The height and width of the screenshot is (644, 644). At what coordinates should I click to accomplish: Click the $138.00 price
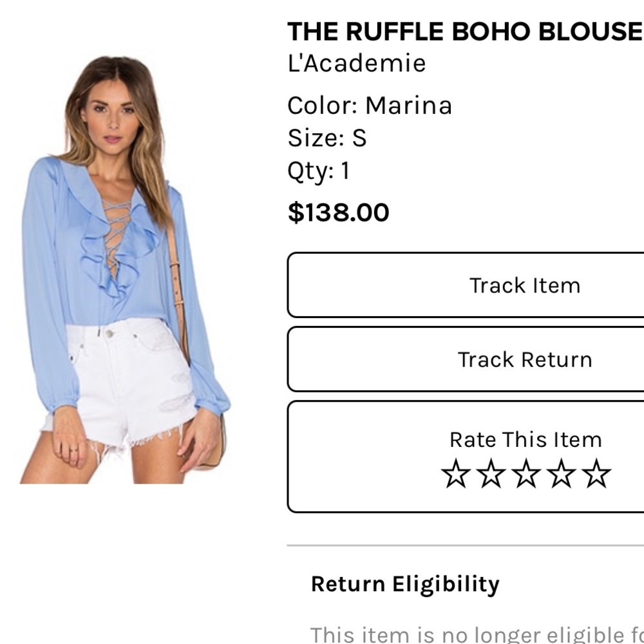(338, 213)
